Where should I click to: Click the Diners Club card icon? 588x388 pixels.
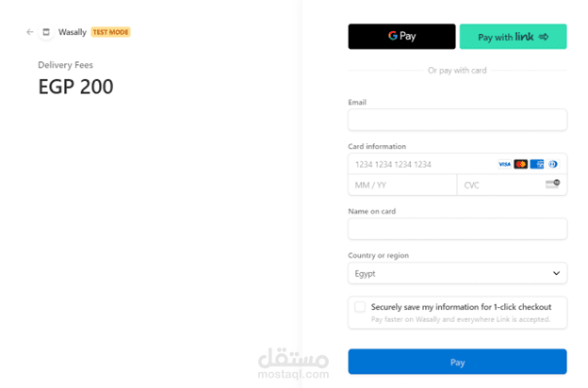[552, 164]
